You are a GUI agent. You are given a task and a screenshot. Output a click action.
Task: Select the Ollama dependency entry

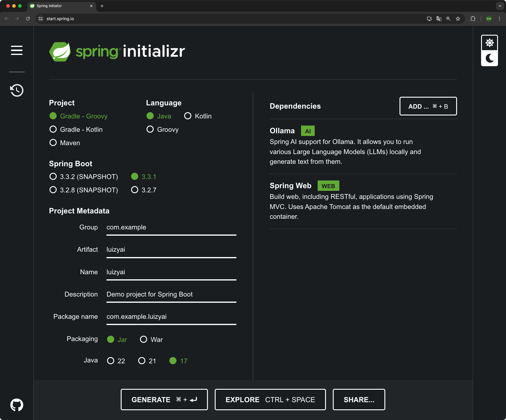point(363,146)
